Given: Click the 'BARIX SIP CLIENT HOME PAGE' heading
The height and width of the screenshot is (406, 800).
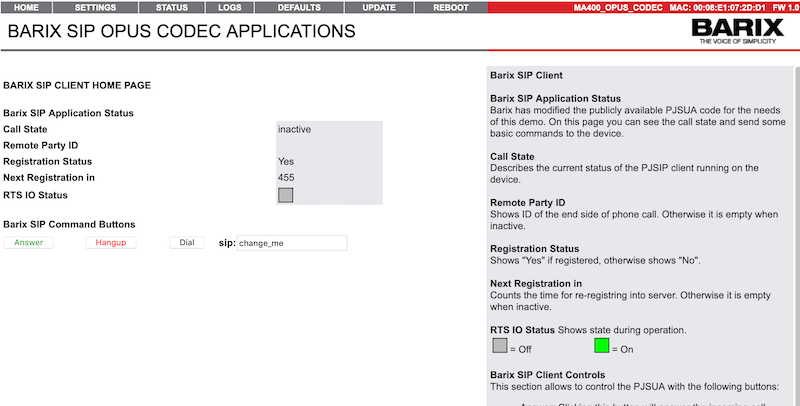Looking at the screenshot, I should tap(77, 86).
